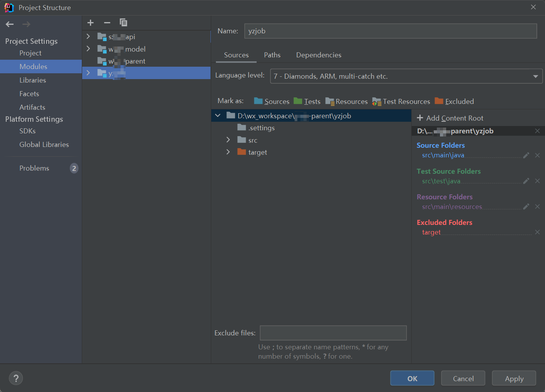Click src\main\resources resource folder path
545x392 pixels.
[452, 206]
